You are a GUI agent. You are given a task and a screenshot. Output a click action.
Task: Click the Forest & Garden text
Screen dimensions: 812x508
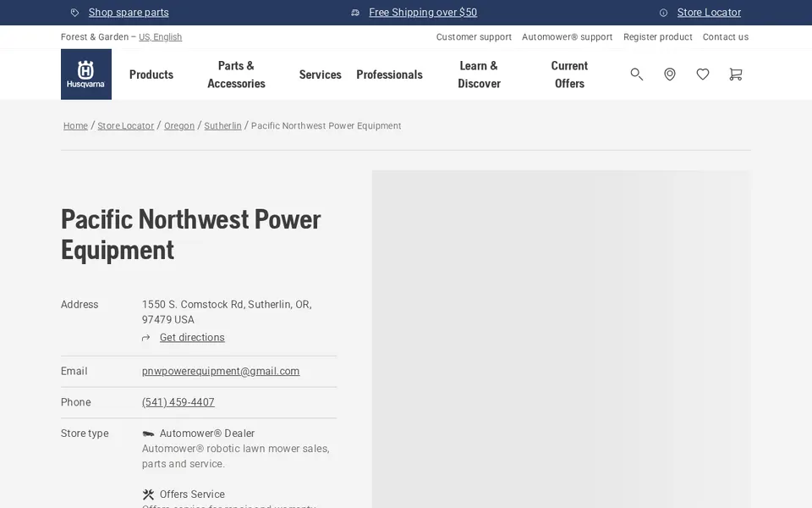[95, 36]
